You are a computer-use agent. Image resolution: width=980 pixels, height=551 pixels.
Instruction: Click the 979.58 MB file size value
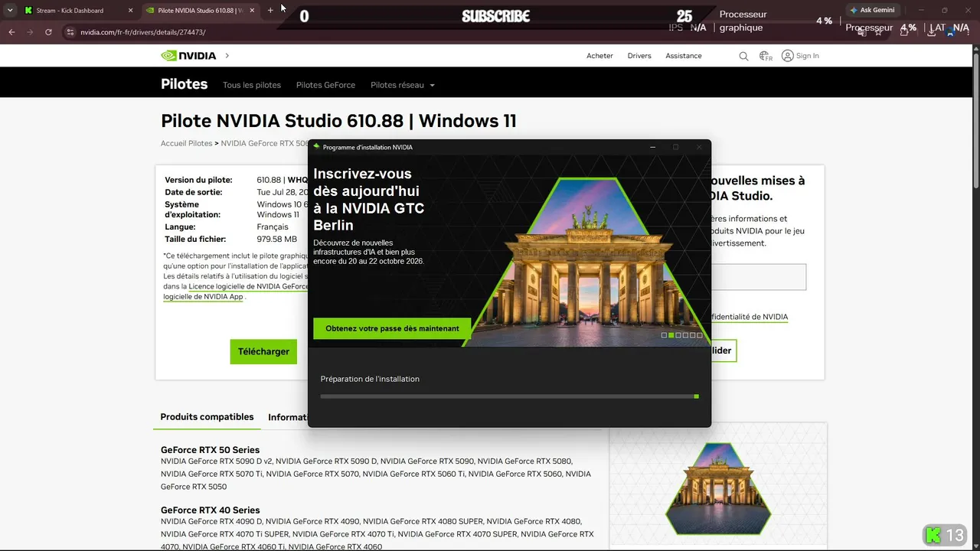click(x=276, y=240)
